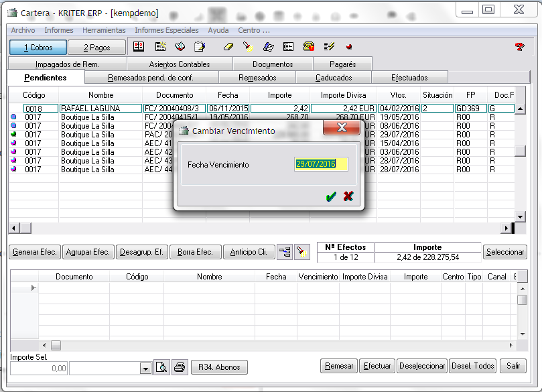Click the green status dot on the 29/07/2016 row

(x=13, y=135)
